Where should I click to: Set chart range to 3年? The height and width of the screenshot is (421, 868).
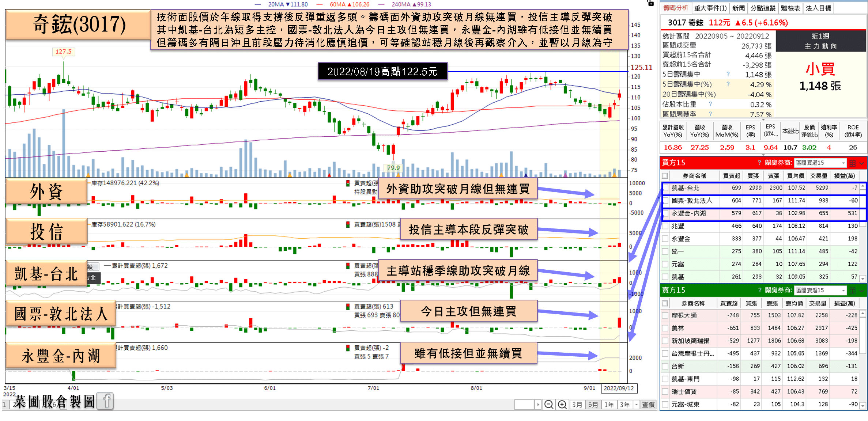625,405
